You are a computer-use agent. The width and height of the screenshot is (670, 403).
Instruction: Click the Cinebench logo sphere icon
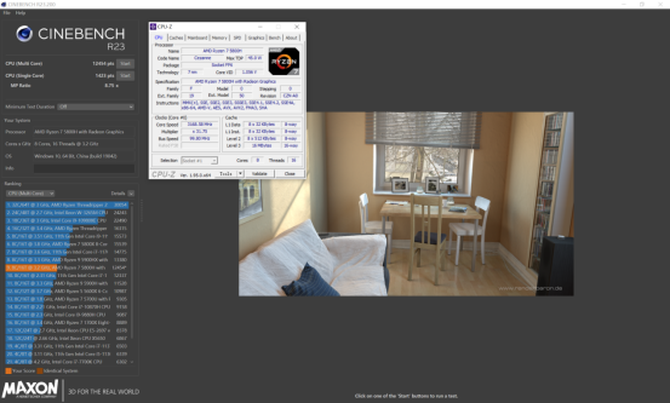pos(24,33)
